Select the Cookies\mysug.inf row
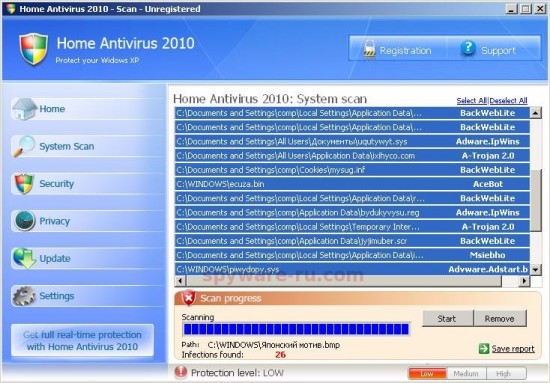 click(352, 170)
